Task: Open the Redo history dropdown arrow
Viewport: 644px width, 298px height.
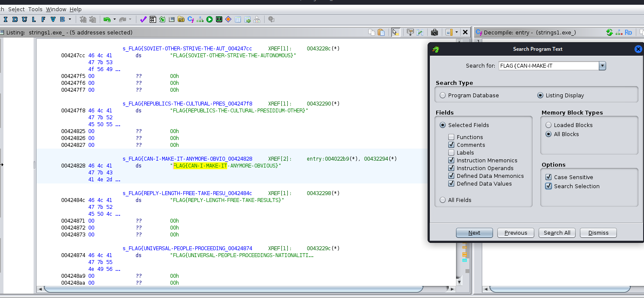Action: tap(130, 19)
